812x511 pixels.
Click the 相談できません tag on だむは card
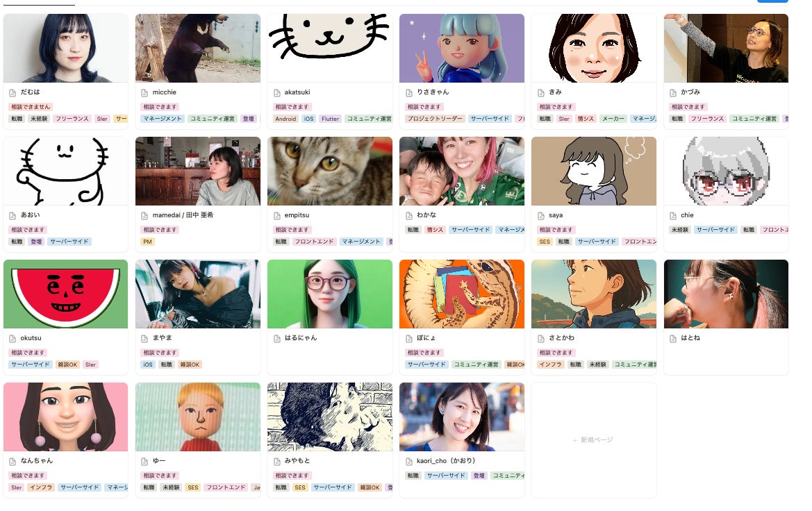pos(31,107)
